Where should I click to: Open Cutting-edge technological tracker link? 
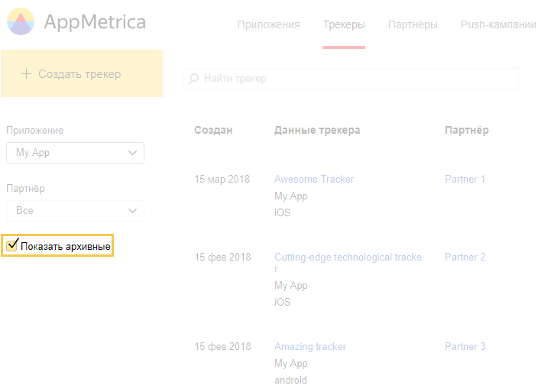click(348, 262)
